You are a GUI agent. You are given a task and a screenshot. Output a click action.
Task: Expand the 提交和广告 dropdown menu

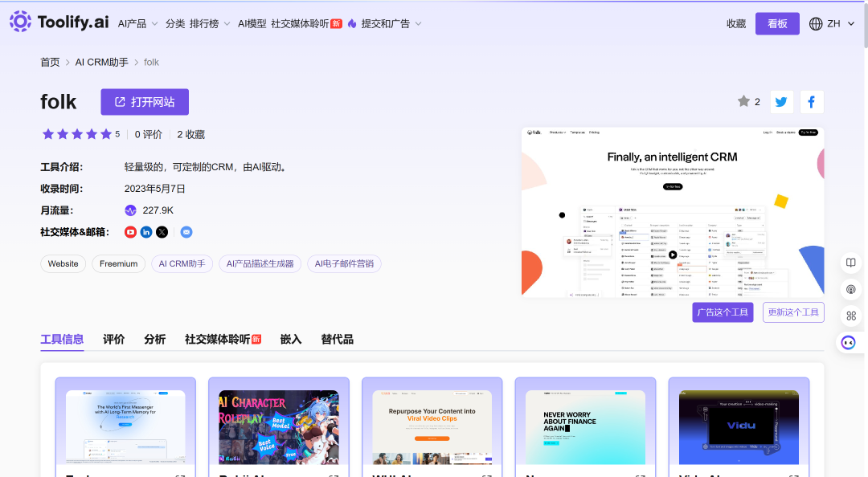[x=391, y=24]
